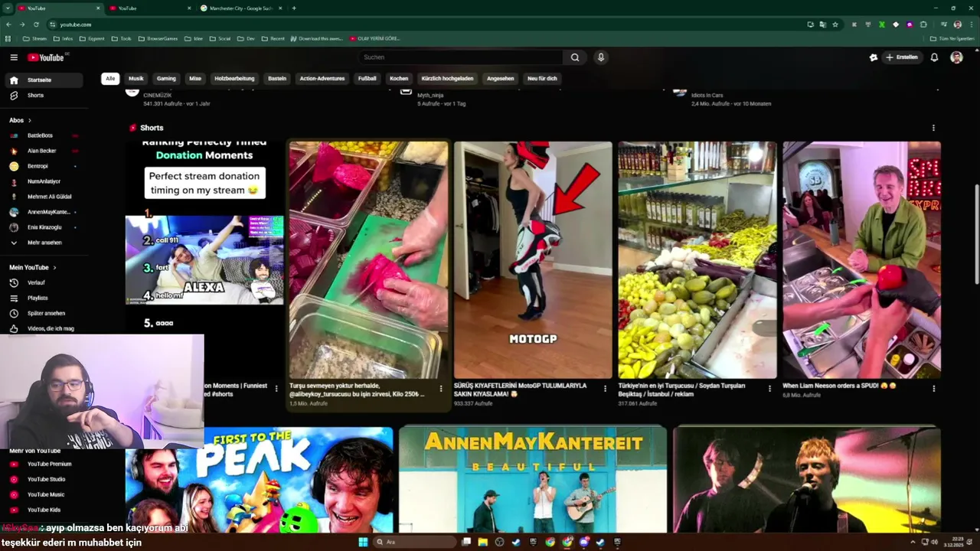Open AnnenMayKantereit Beautiful video thumbnail

[x=533, y=480]
